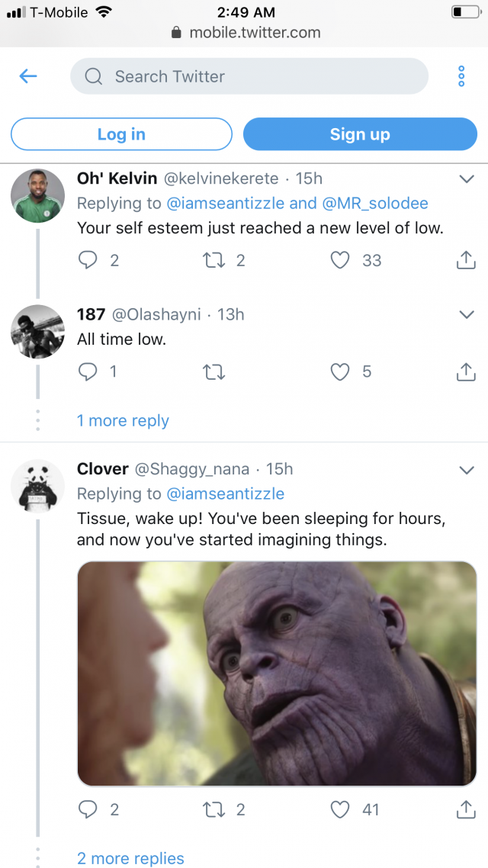The width and height of the screenshot is (488, 868).
Task: Open the Thanos image in Clover's tweet
Action: pyautogui.click(x=277, y=674)
